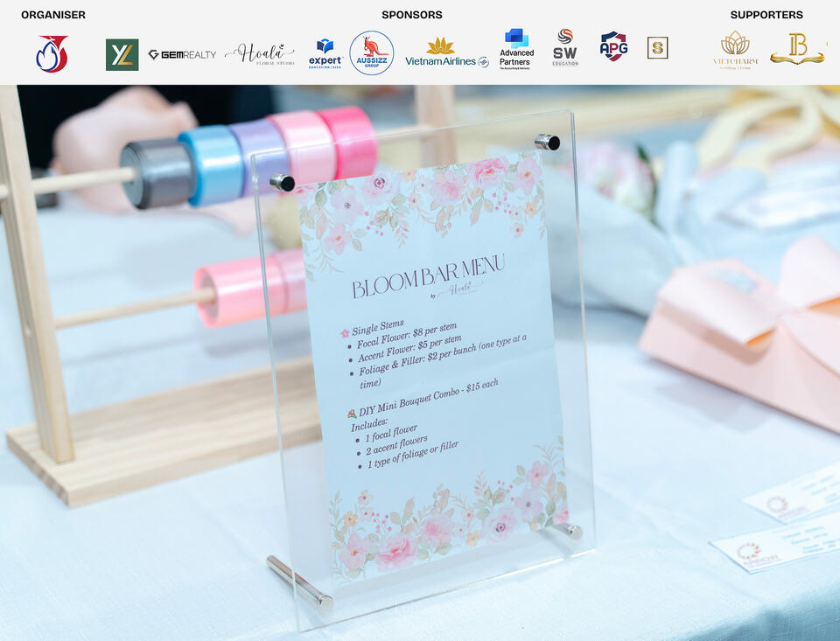
Task: Select the GEM Realty logo
Action: 182,54
